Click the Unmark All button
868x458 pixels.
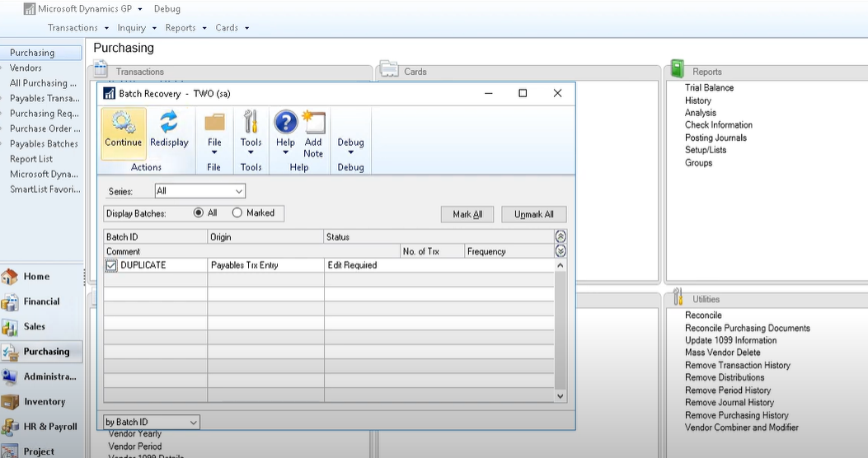[x=533, y=214]
